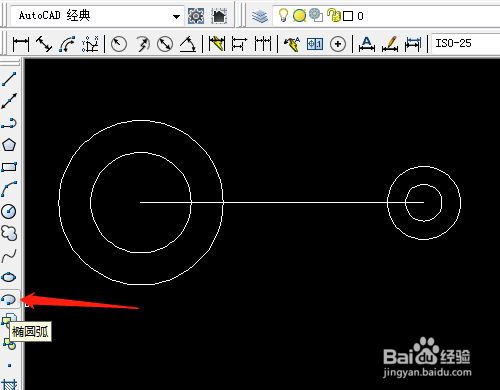The image size is (500, 390).
Task: Toggle layer 0 lock padlock icon
Action: coord(333,15)
